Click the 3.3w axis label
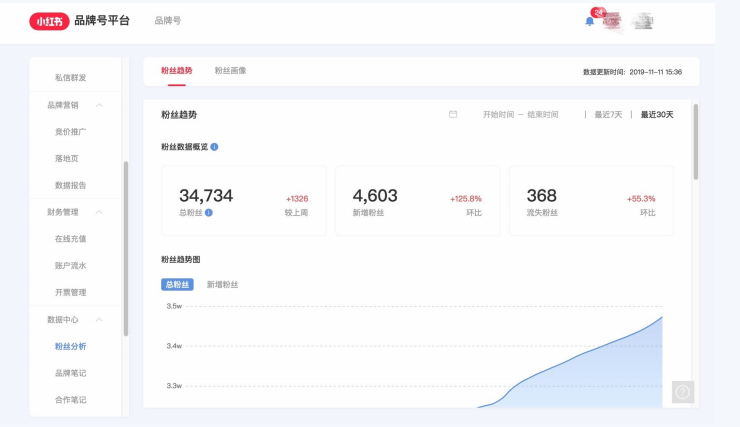 click(x=174, y=386)
